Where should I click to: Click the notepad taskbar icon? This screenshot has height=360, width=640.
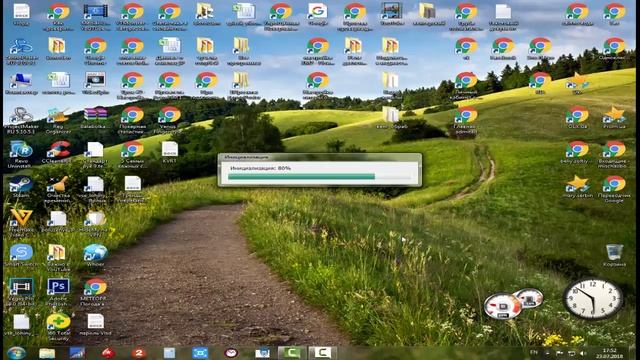pos(169,353)
